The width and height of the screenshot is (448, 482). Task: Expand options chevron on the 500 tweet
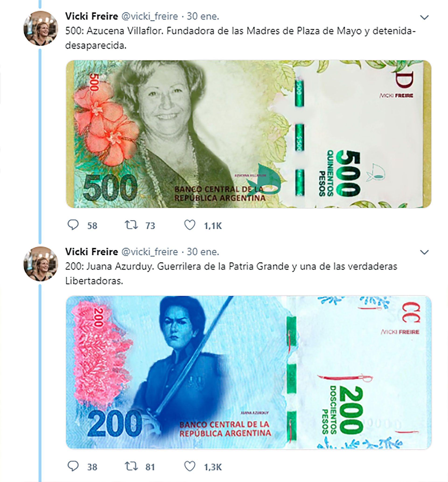click(x=424, y=17)
